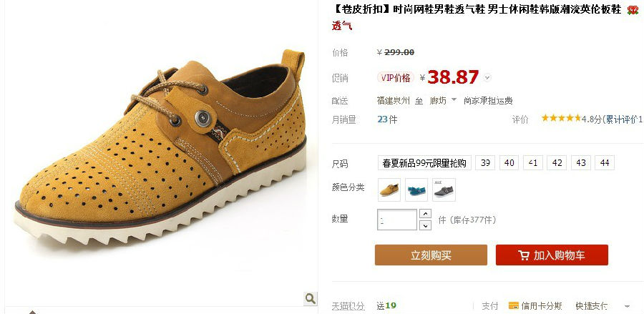Click the credit card icon beside 信用卡分期
Screen dimensions: 644x314
coord(513,305)
